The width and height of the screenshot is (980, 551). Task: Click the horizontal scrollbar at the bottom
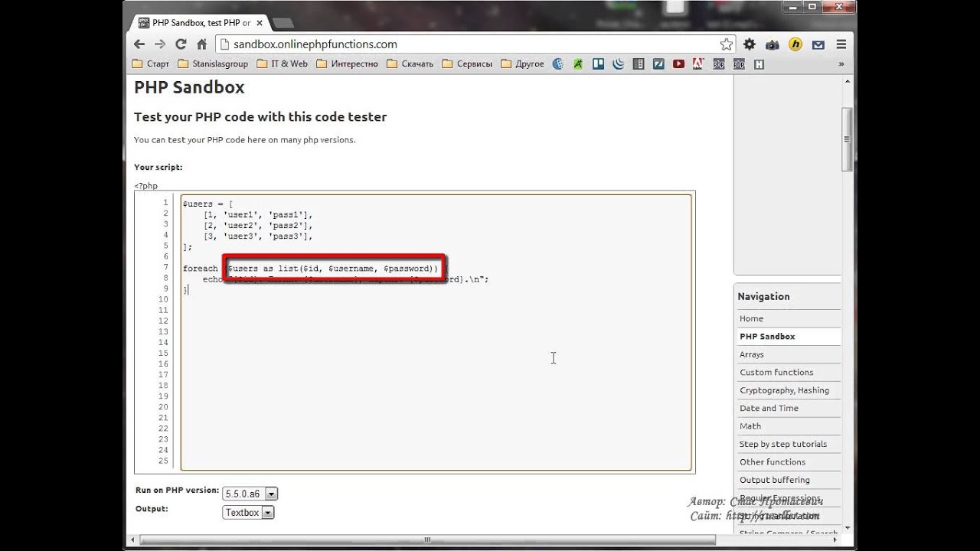point(427,541)
